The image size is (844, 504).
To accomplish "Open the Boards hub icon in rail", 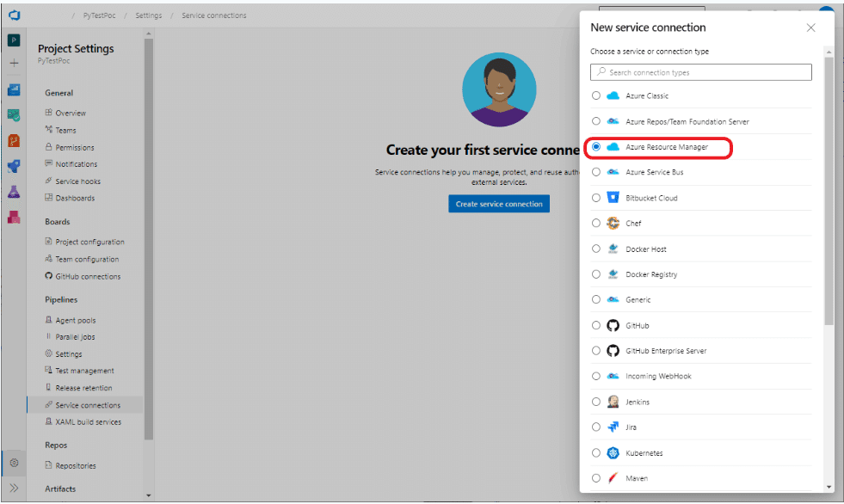I will click(14, 115).
